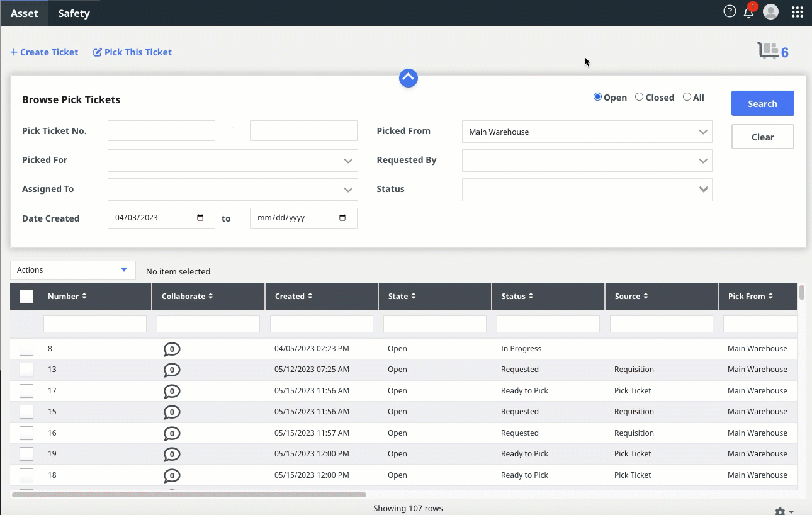Click the Search button

pyautogui.click(x=762, y=103)
